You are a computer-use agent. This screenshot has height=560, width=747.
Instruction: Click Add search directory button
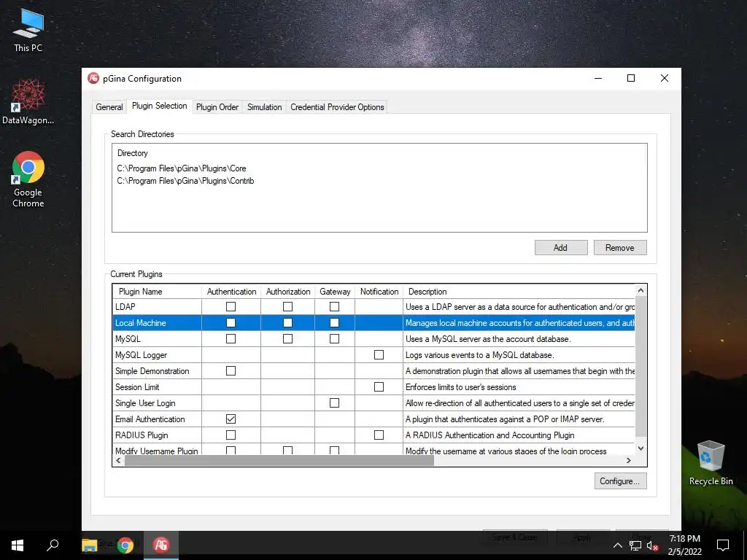(561, 248)
